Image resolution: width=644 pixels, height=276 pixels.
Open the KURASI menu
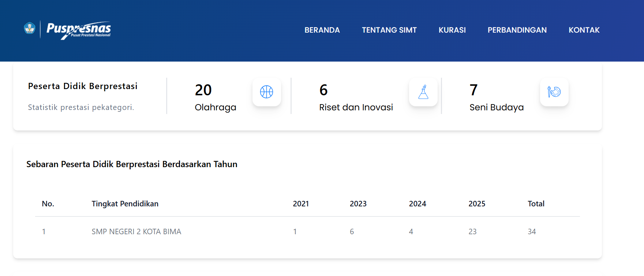pyautogui.click(x=452, y=30)
